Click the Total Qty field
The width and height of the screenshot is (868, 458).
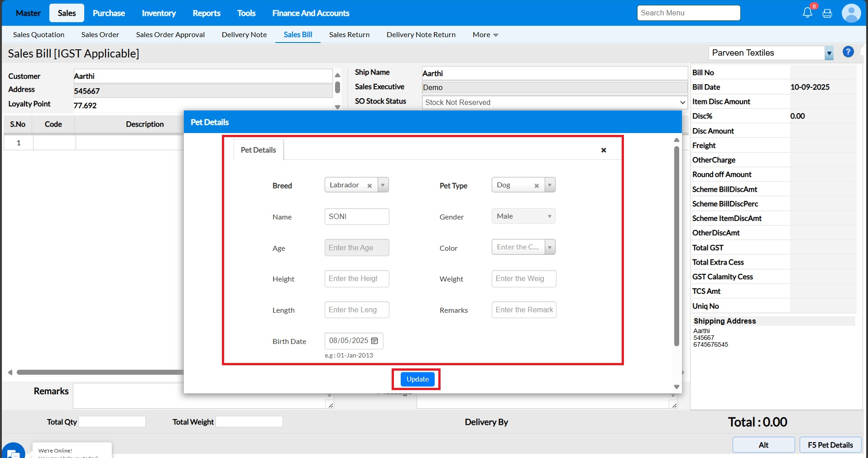(x=112, y=422)
